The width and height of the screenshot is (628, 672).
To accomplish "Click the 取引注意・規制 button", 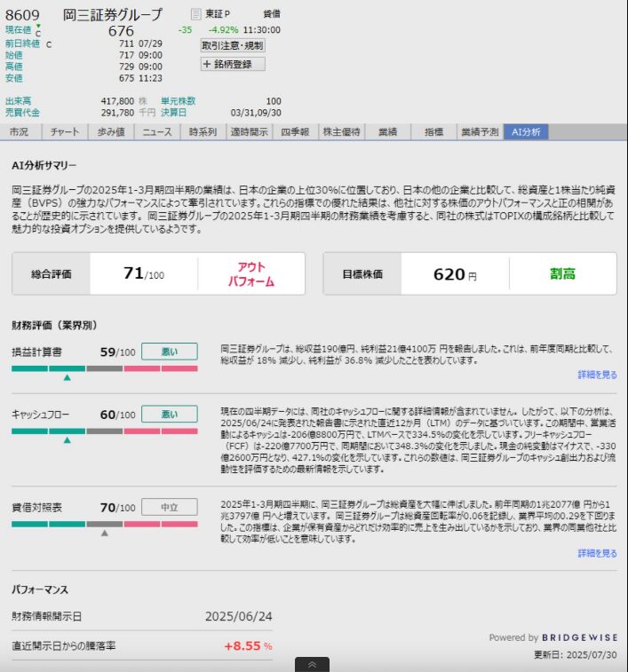I will 233,45.
